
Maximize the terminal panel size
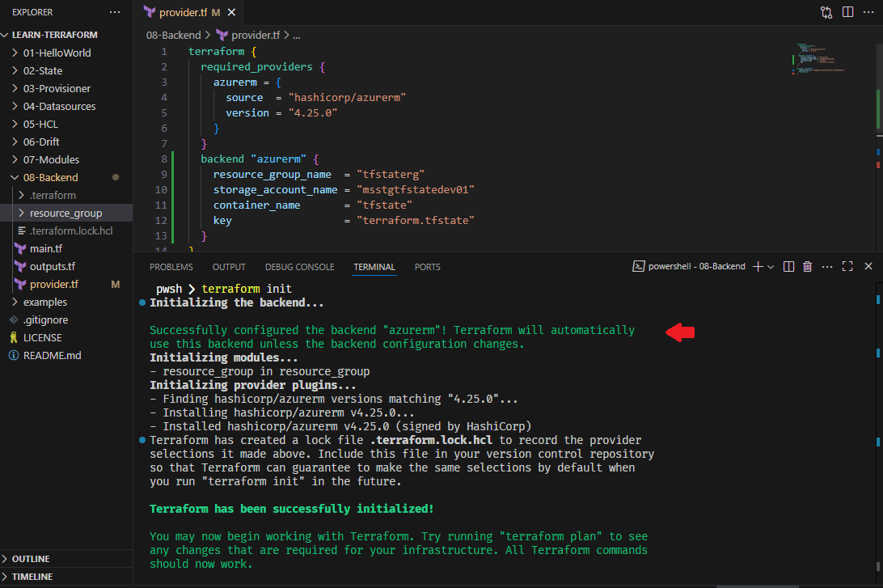(847, 266)
